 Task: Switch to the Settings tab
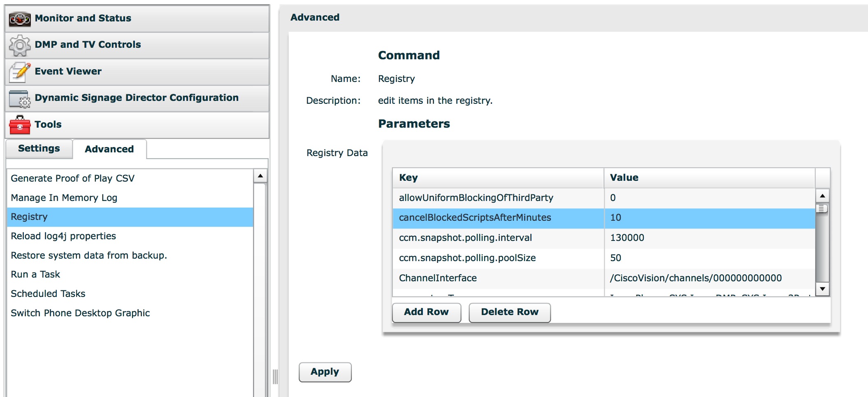click(x=39, y=149)
